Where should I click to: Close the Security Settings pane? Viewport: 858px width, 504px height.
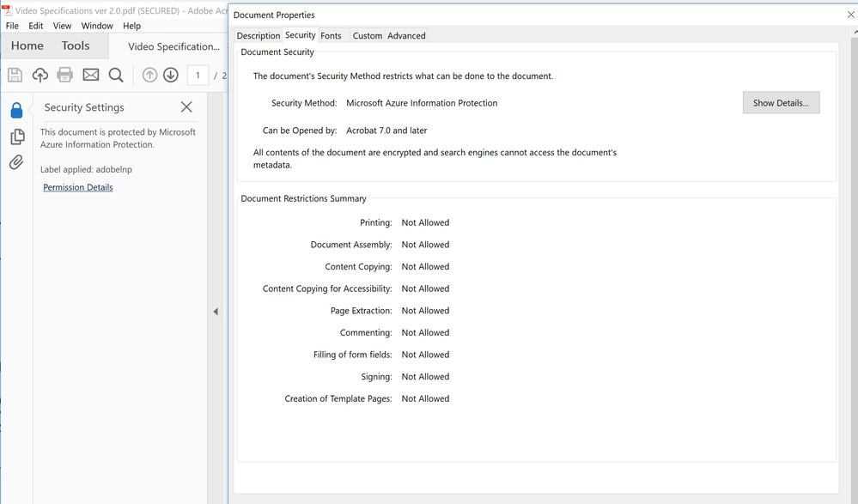186,106
